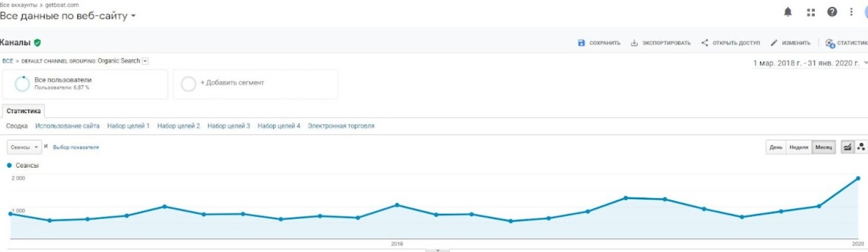Click the Каналы report title
This screenshot has width=868, height=252.
15,42
